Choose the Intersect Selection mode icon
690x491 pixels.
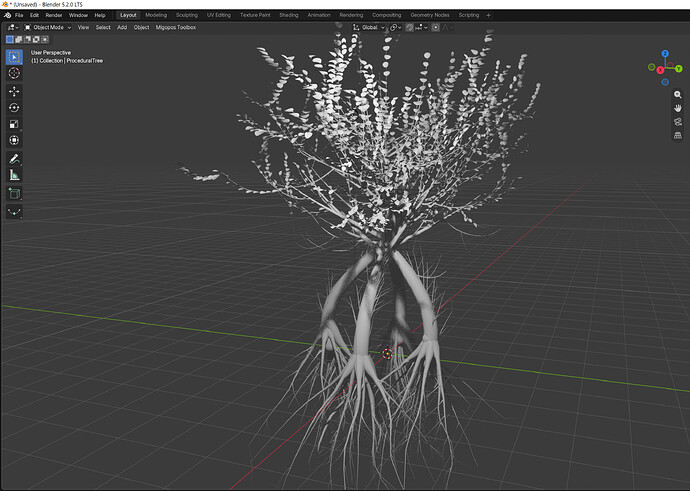point(45,40)
